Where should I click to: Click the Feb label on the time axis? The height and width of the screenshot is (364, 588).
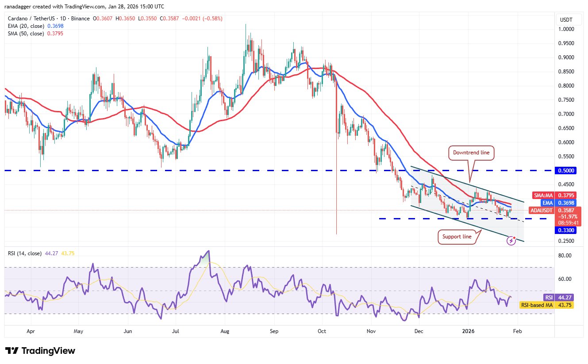tap(517, 330)
